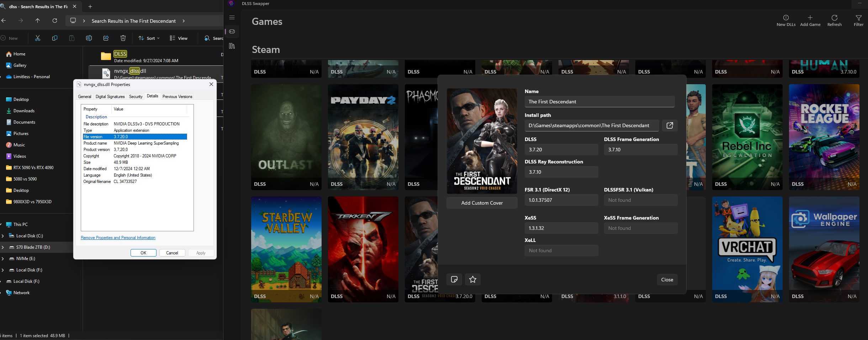Open the Rocket League game card
This screenshot has width=868, height=340.
click(x=824, y=137)
